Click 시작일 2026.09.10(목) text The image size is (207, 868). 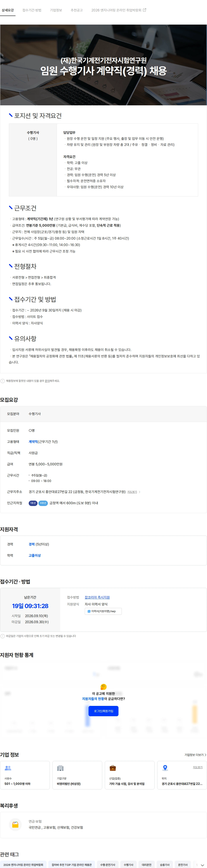(36, 616)
